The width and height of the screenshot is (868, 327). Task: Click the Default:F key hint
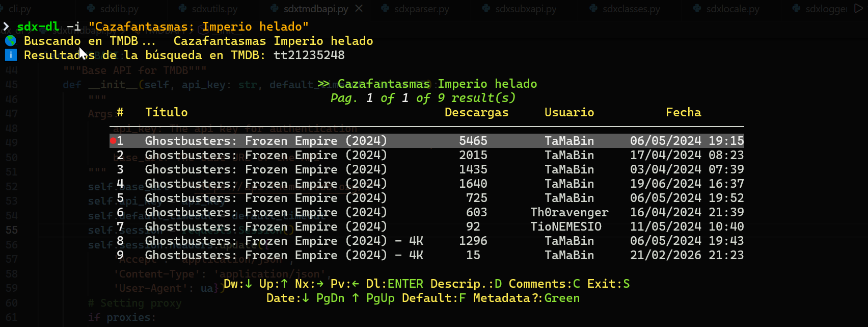coord(434,298)
